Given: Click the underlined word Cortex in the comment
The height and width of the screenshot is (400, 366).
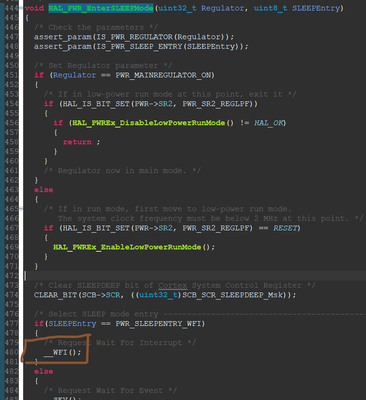Looking at the screenshot, I should pyautogui.click(x=173, y=286).
